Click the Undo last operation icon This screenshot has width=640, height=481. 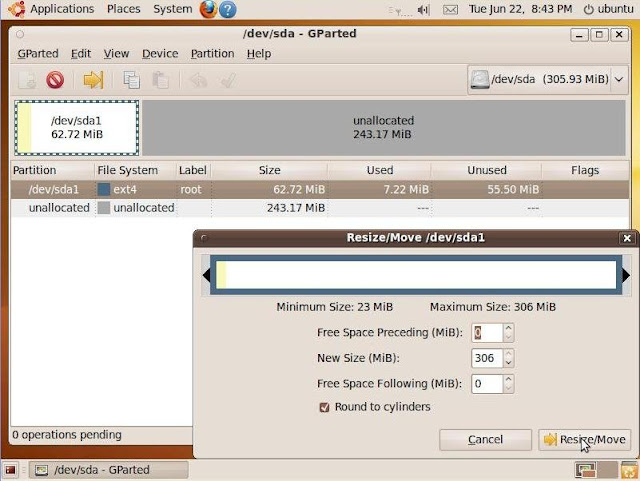(198, 80)
